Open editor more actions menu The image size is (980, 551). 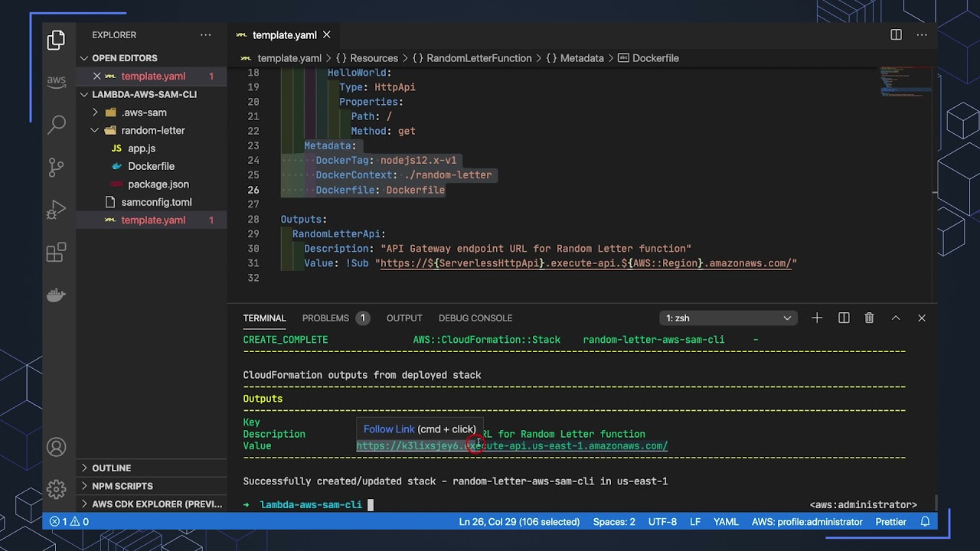[x=922, y=35]
